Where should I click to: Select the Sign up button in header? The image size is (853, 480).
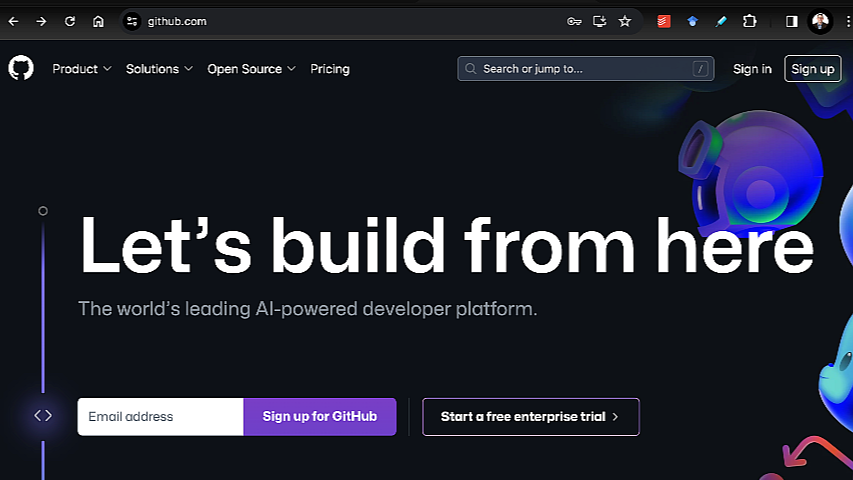pyautogui.click(x=812, y=69)
